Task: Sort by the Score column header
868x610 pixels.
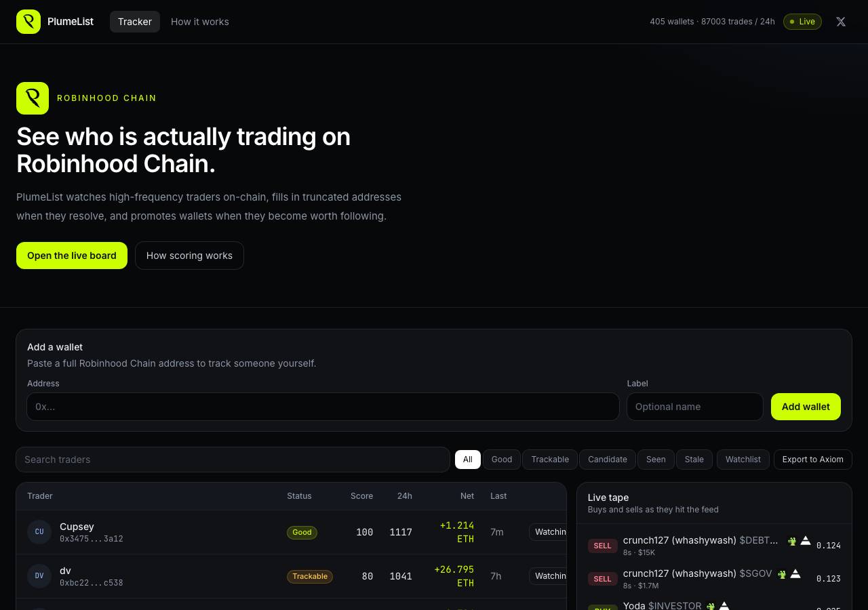Action: click(x=361, y=496)
